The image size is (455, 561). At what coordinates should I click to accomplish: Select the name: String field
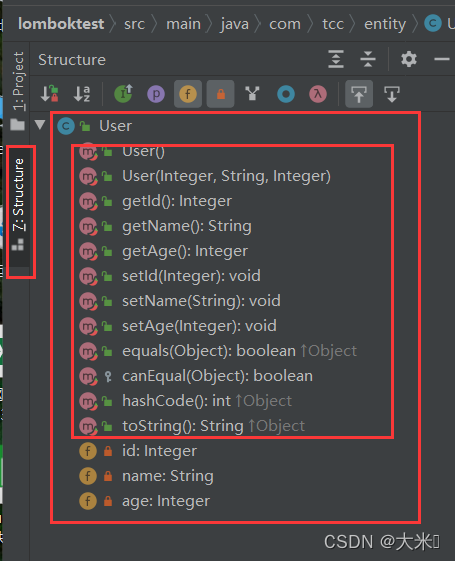[x=168, y=476]
